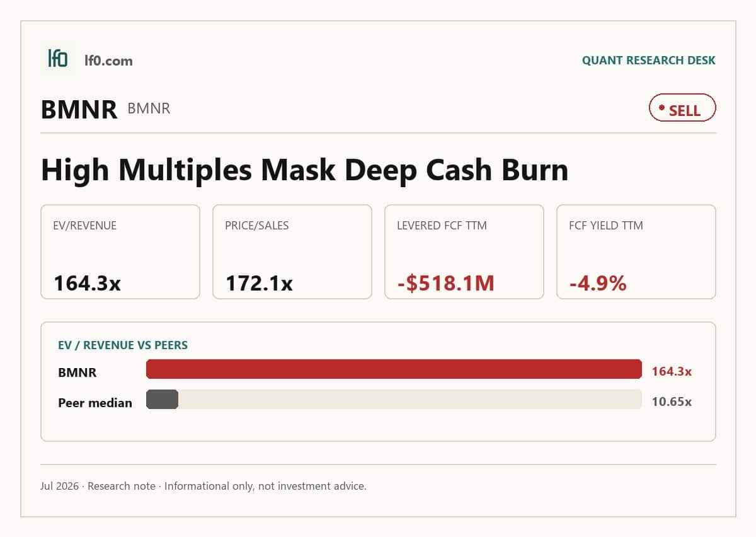The height and width of the screenshot is (537, 756).
Task: Select the gray BMNR company name
Action: (149, 108)
